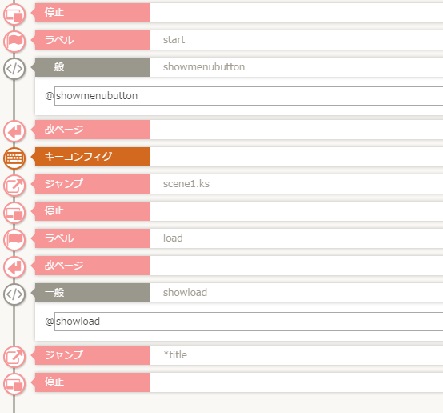
Task: Select the ジャンプ block for scene1.ks
Action: (92, 184)
